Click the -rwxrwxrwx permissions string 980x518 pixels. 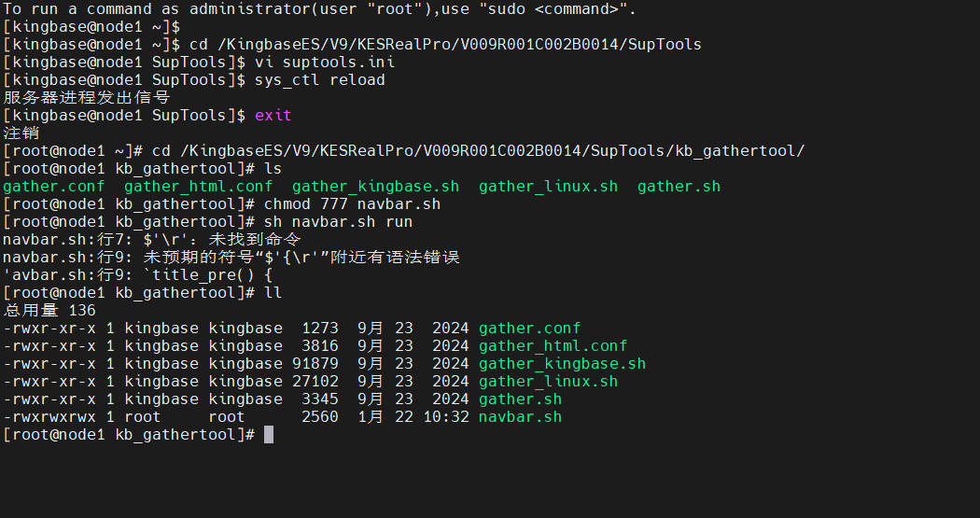(x=49, y=416)
